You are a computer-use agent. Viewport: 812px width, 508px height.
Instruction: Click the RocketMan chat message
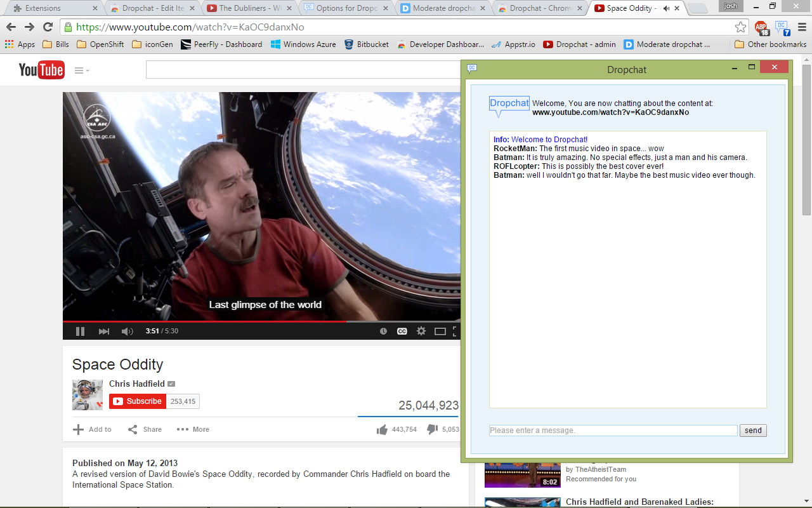pyautogui.click(x=579, y=149)
